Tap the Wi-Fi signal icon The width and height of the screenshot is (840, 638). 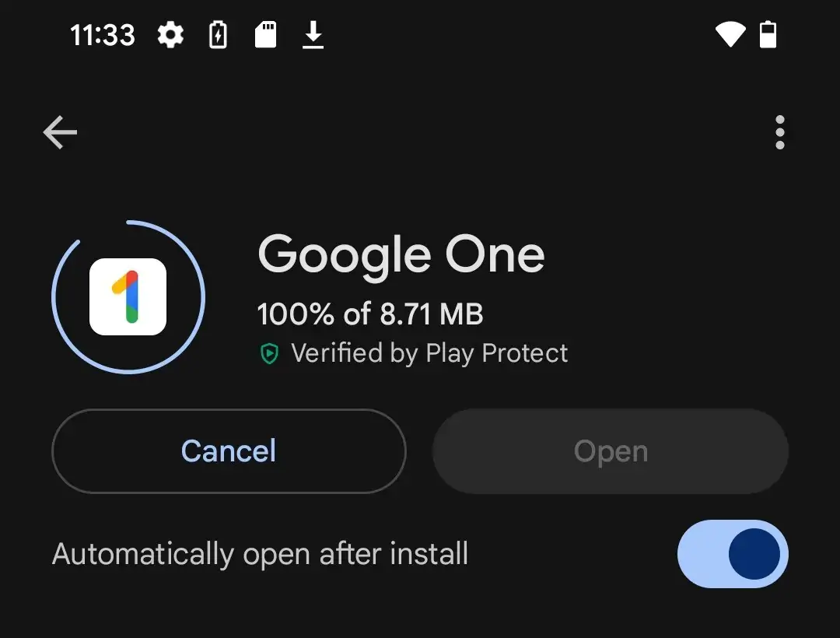[730, 35]
